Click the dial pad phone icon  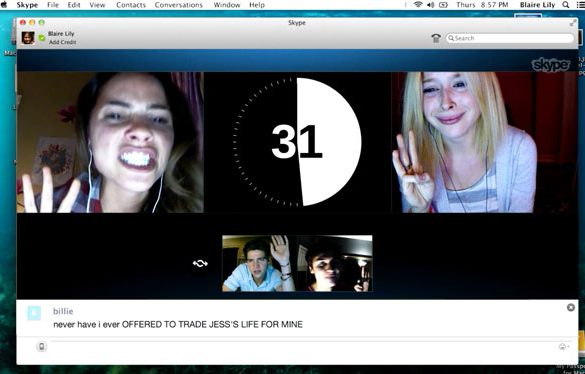coord(436,38)
